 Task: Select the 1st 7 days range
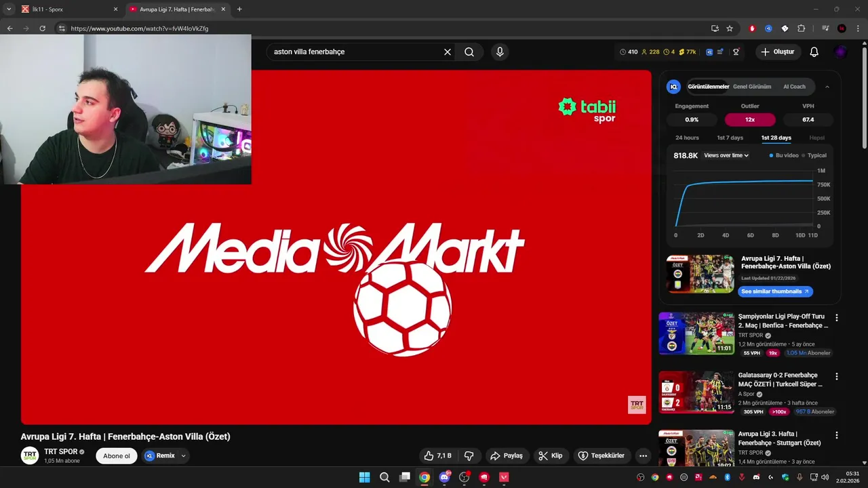point(730,138)
